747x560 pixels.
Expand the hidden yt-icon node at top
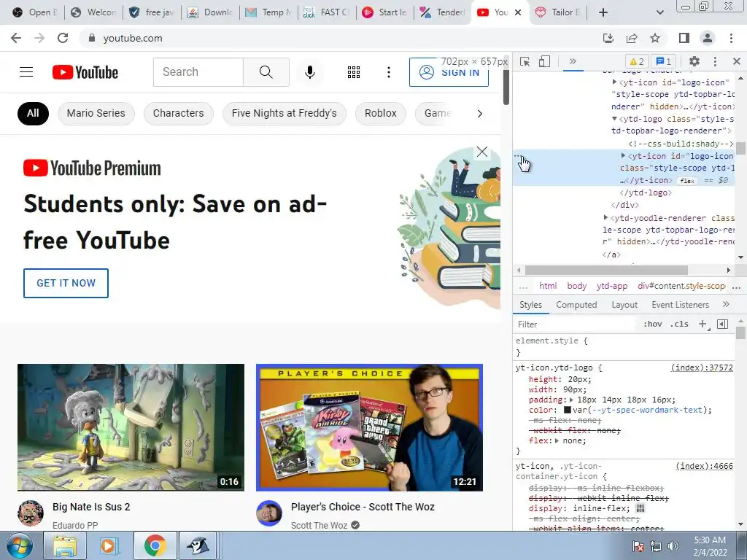click(x=614, y=82)
